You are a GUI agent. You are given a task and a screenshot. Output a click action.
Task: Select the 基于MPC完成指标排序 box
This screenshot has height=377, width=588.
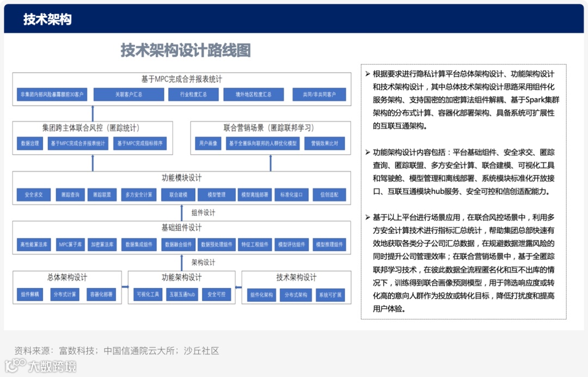tap(140, 143)
